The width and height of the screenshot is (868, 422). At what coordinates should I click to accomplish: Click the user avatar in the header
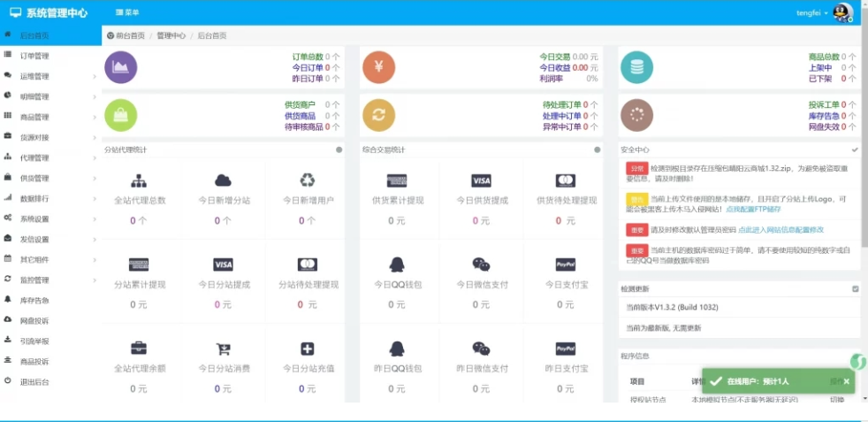(842, 12)
